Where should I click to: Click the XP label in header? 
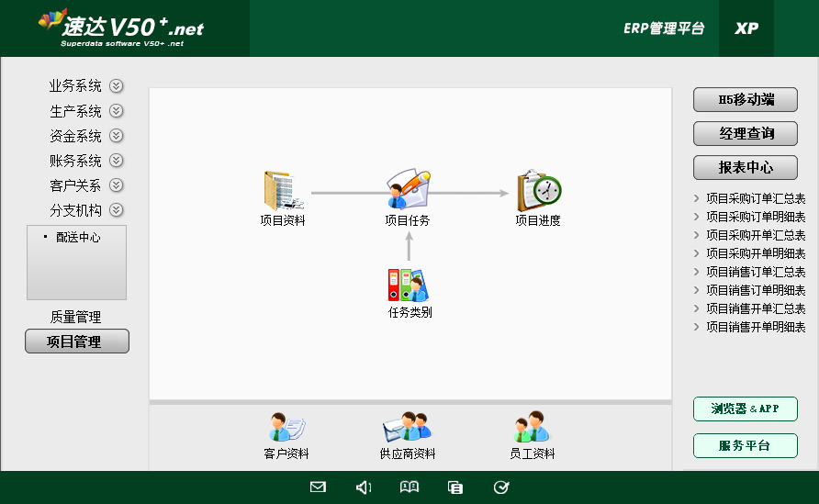coord(746,28)
